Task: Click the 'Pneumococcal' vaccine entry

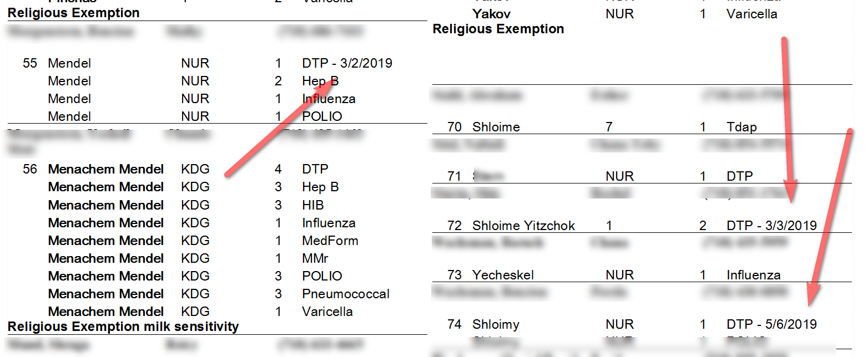Action: [x=346, y=294]
